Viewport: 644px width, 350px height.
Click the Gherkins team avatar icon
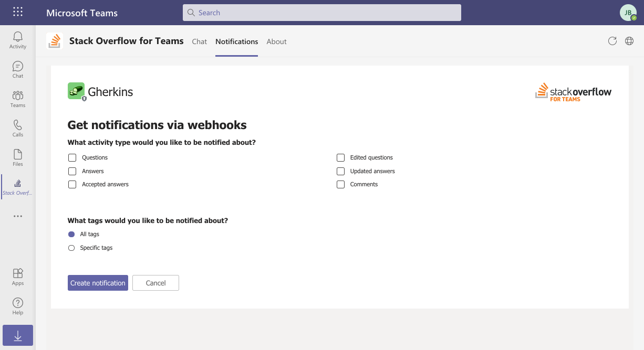77,91
